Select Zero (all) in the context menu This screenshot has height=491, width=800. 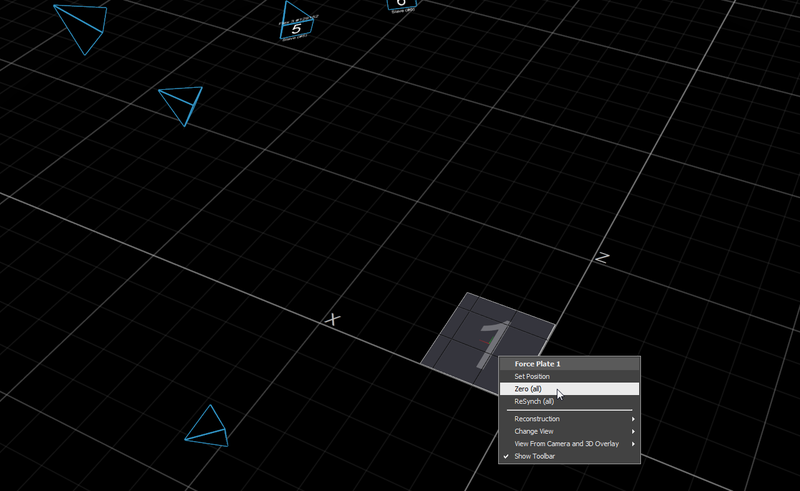tap(528, 389)
